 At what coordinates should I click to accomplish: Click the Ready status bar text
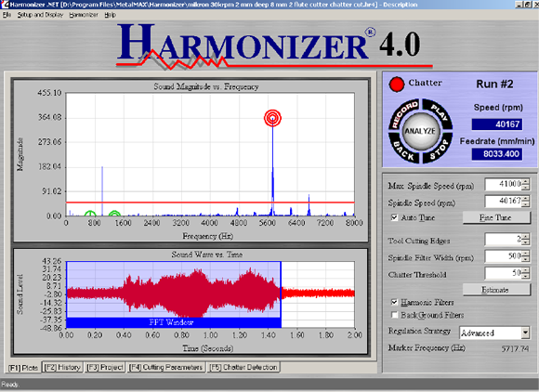[10, 385]
